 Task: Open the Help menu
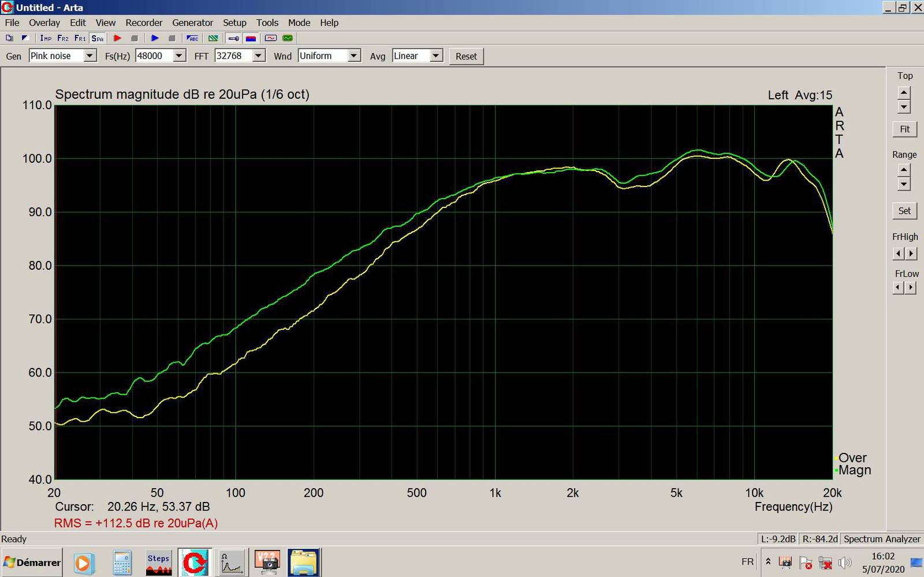pyautogui.click(x=329, y=23)
